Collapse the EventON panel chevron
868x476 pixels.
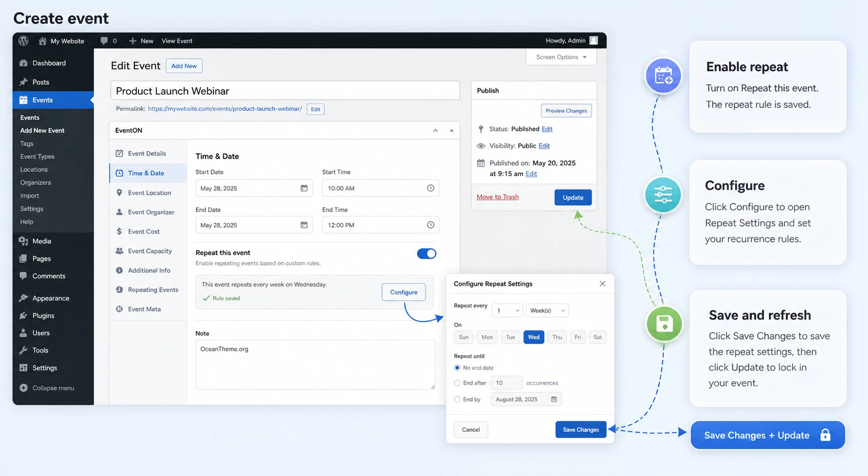point(435,130)
